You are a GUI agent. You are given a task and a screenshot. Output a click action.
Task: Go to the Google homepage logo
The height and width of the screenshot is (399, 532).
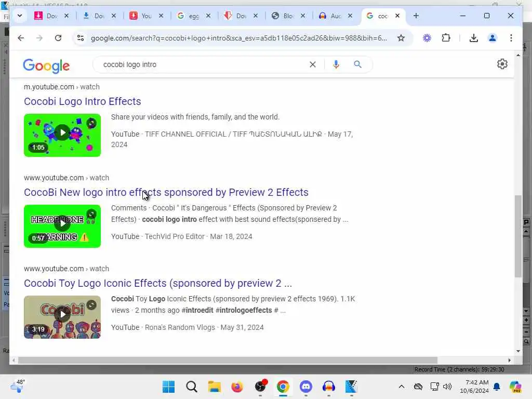(x=46, y=65)
